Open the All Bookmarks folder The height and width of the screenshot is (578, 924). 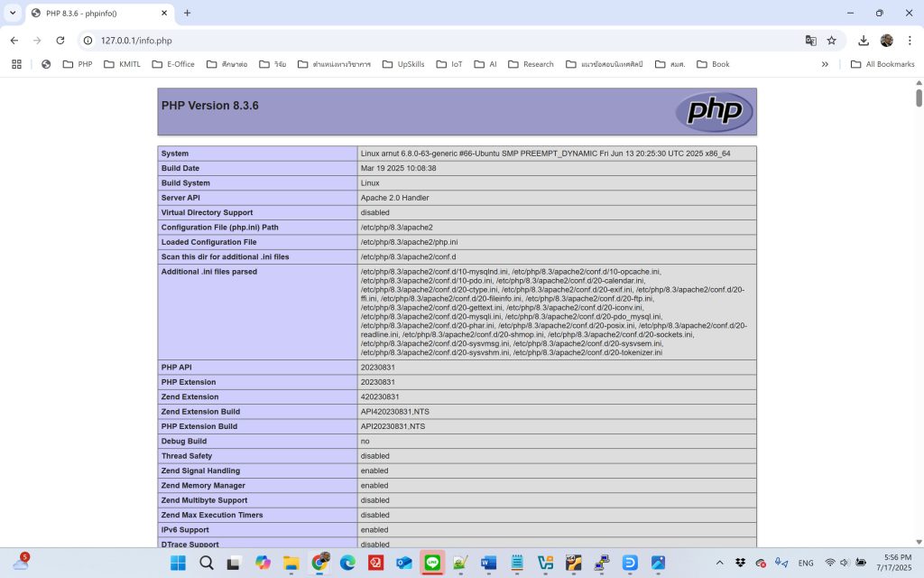point(882,64)
